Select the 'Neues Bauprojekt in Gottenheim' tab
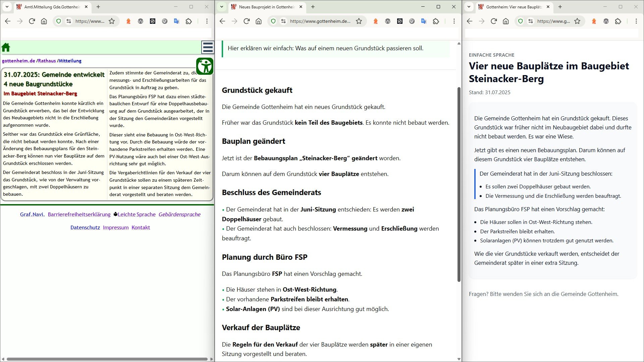Screen dimensions: 644x362 267,7
